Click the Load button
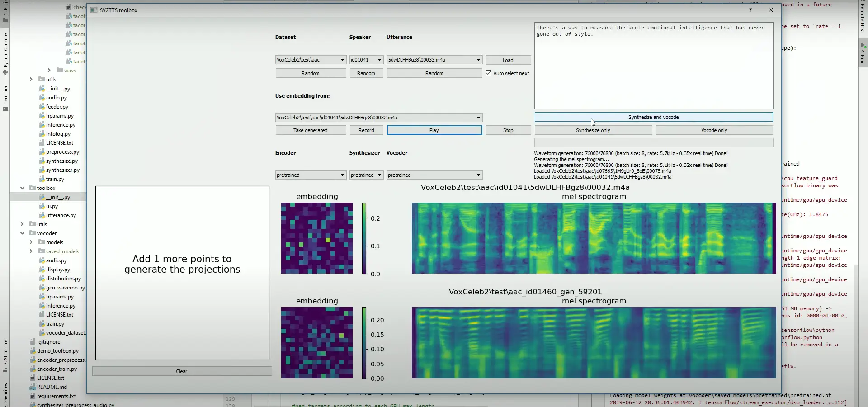The image size is (868, 407). pyautogui.click(x=508, y=60)
